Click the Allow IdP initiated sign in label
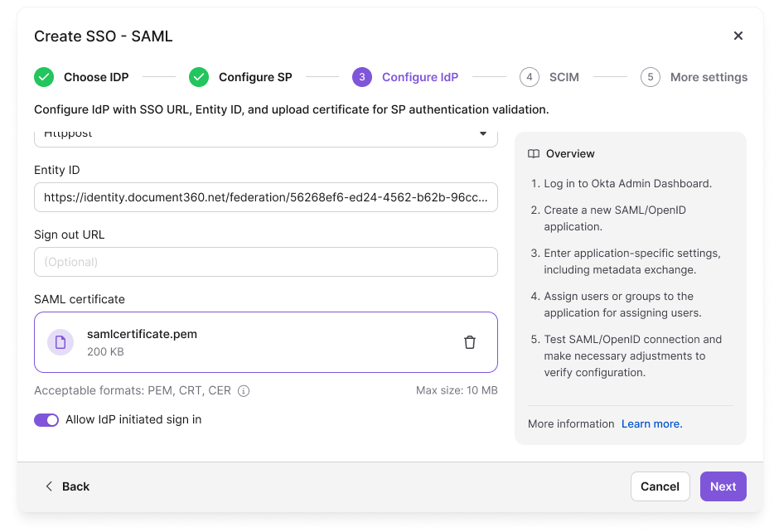This screenshot has height=532, width=774. pyautogui.click(x=133, y=419)
